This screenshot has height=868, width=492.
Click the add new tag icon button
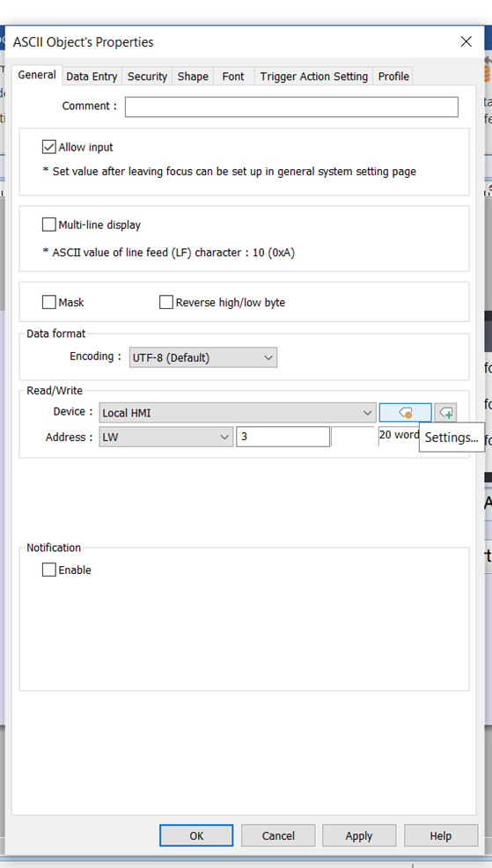pos(445,412)
